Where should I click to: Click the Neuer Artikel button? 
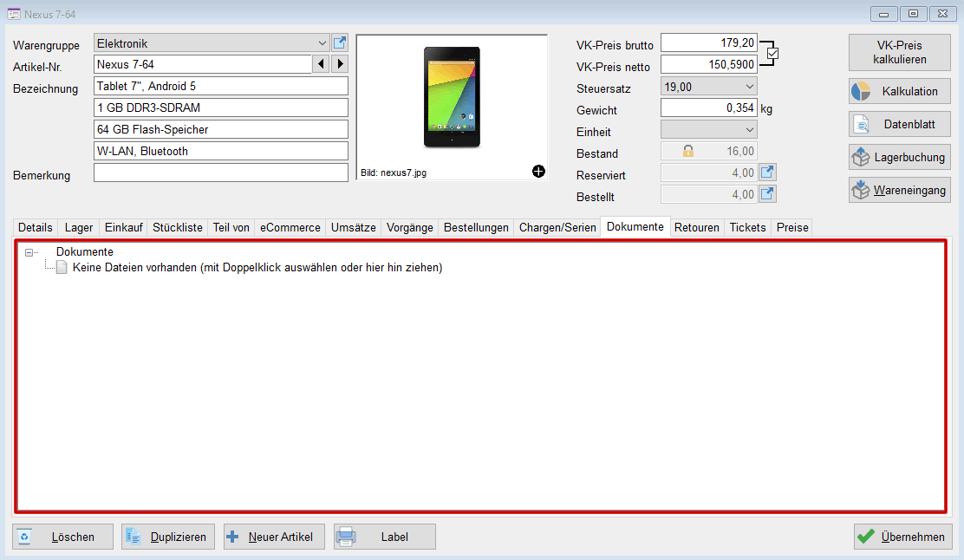click(273, 537)
